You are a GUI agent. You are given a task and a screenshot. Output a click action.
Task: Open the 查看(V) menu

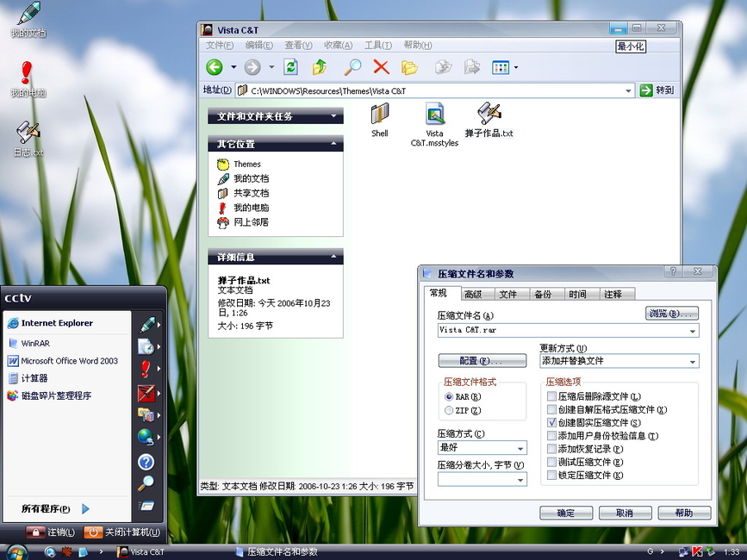point(298,46)
